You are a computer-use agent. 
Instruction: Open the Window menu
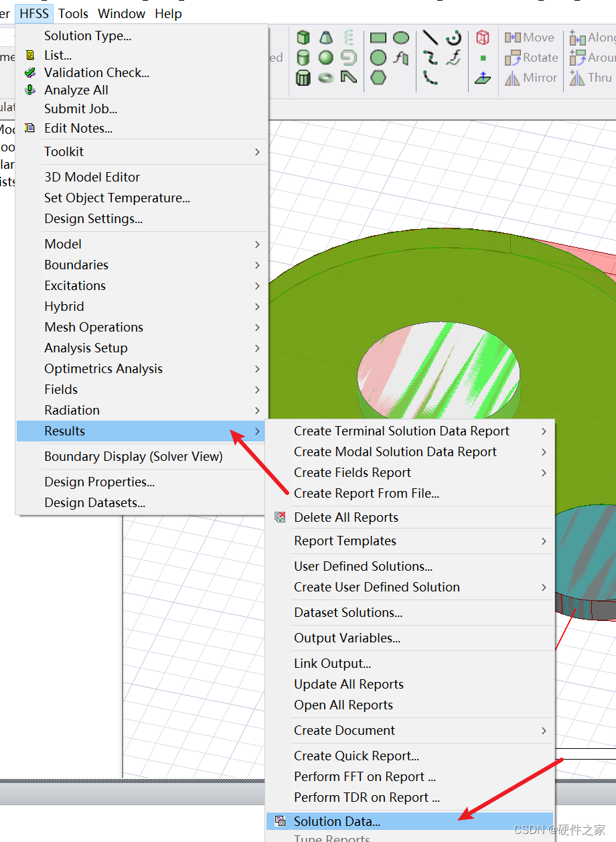click(x=121, y=13)
